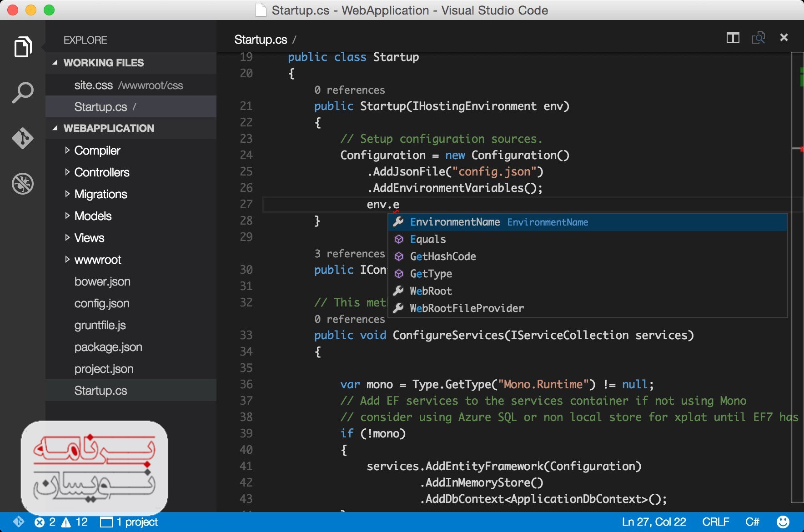This screenshot has height=532, width=804.
Task: Click the split editor icon
Action: pos(733,38)
